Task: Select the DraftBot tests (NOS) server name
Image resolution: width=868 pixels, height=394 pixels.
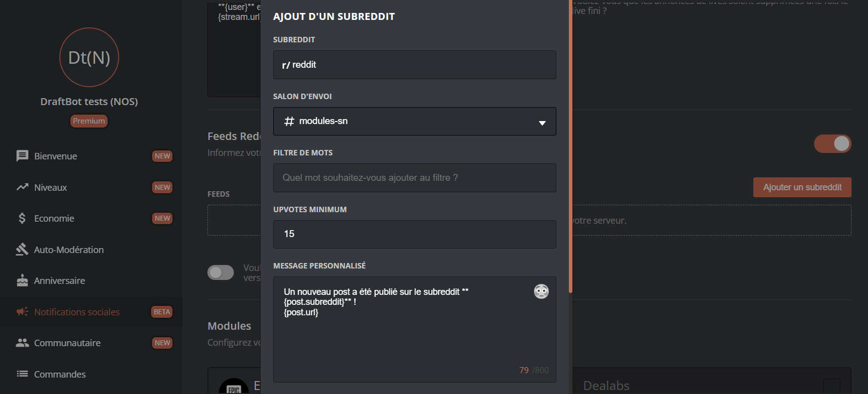Action: pyautogui.click(x=89, y=102)
